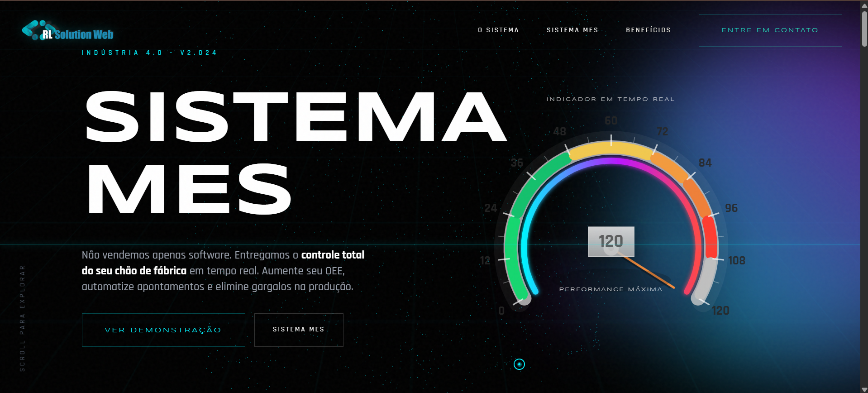
Task: Click the gauge scale label 72
Action: click(x=663, y=132)
